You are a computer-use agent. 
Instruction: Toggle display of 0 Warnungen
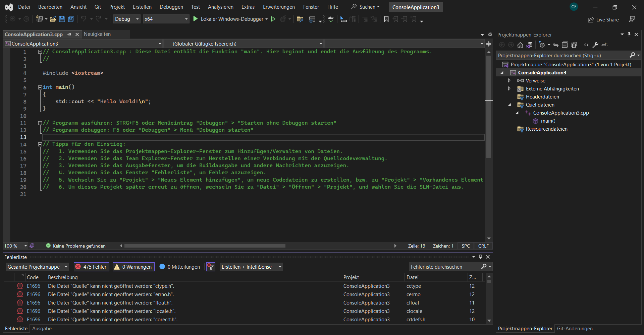pos(133,267)
